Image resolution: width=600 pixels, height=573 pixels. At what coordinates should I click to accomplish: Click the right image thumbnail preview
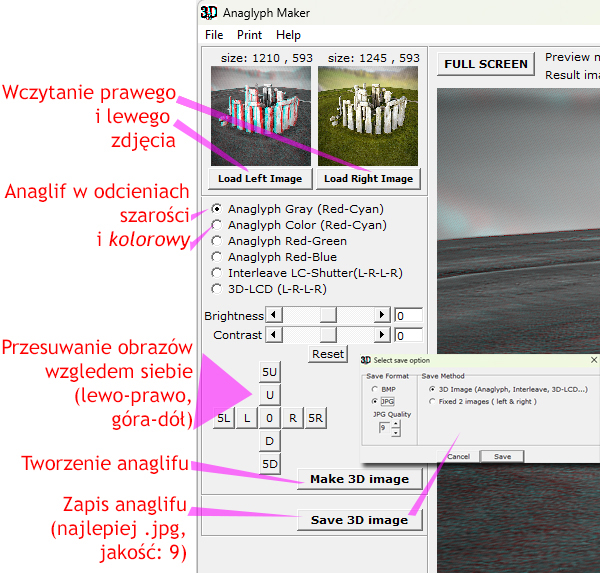point(369,115)
